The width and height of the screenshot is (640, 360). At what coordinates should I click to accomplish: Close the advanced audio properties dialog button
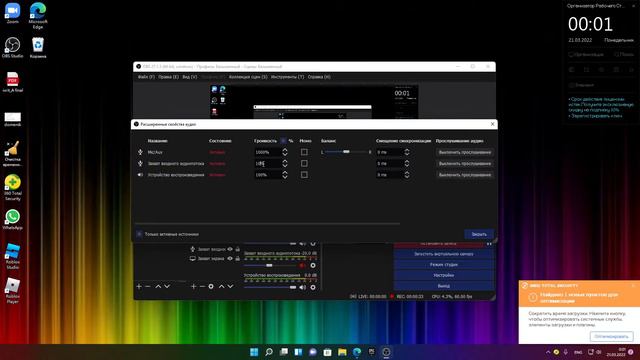[479, 234]
